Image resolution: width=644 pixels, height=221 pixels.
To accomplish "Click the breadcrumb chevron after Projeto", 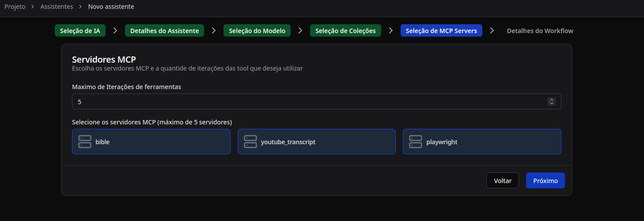I will (x=33, y=7).
